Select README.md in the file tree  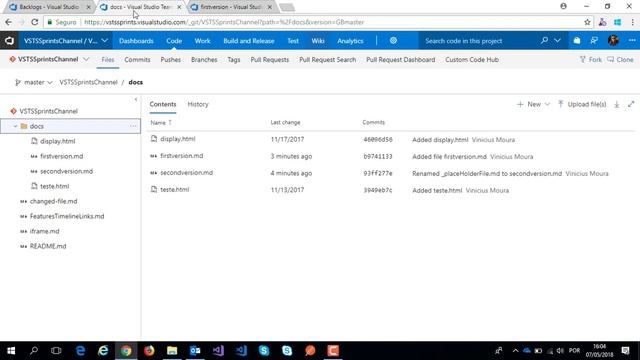pyautogui.click(x=48, y=246)
